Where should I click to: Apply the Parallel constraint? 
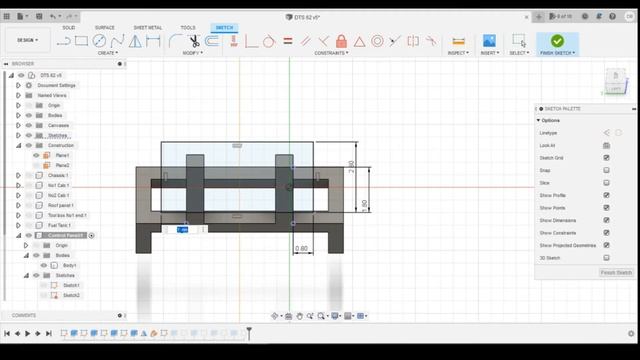(x=306, y=41)
